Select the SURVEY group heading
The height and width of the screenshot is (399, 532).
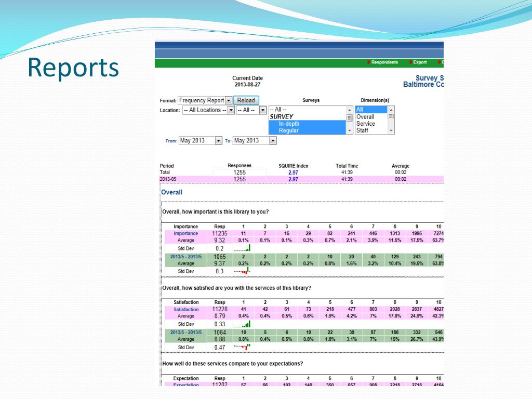point(281,117)
